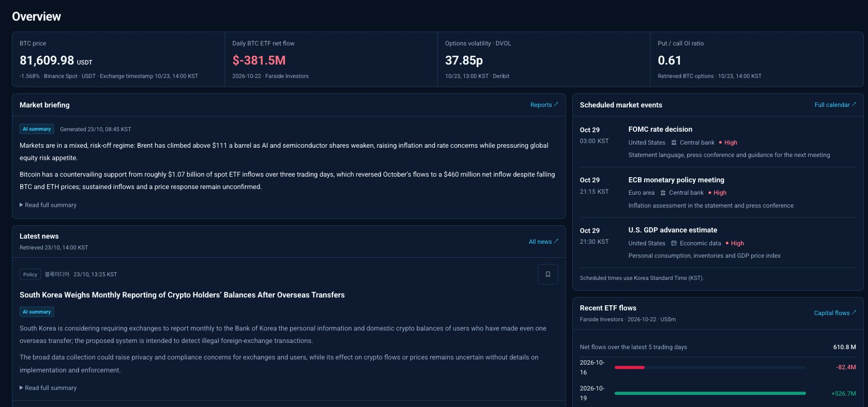
Task: Click the 2026-10-19 green ETF flow bar
Action: [710, 393]
